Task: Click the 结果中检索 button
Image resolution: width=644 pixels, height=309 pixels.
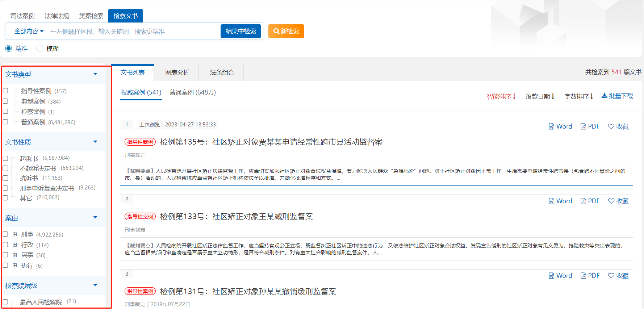Action: 241,31
